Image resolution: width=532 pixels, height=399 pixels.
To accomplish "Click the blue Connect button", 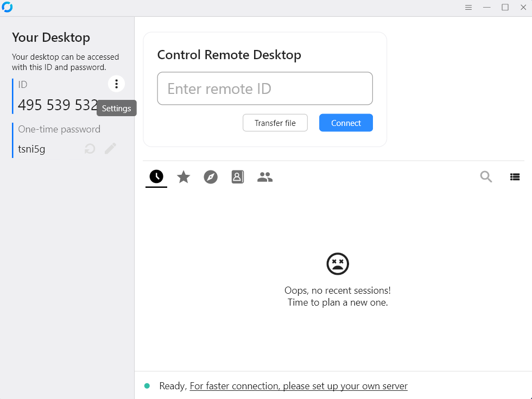I will 346,123.
